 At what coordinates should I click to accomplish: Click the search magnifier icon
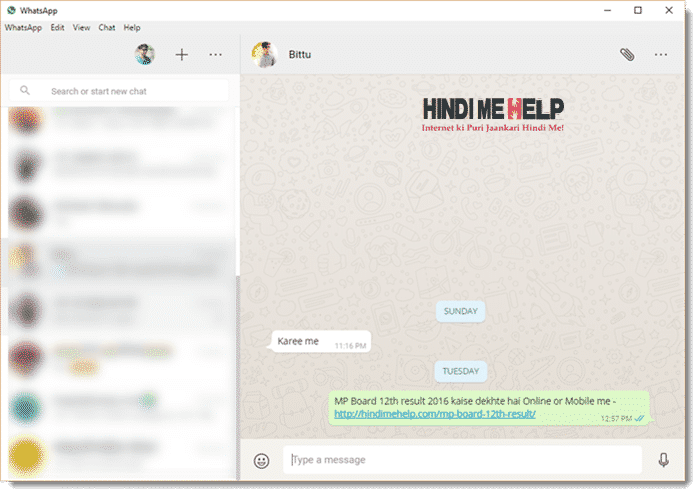tap(25, 91)
